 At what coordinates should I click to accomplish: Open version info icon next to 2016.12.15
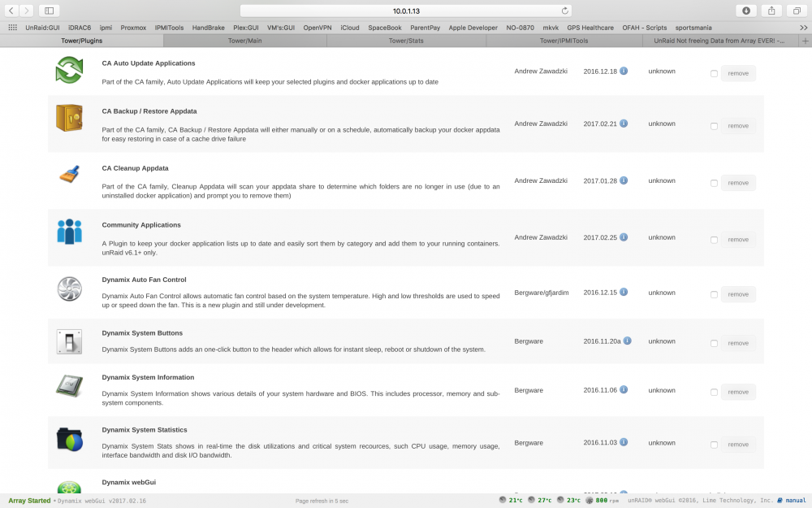point(624,292)
